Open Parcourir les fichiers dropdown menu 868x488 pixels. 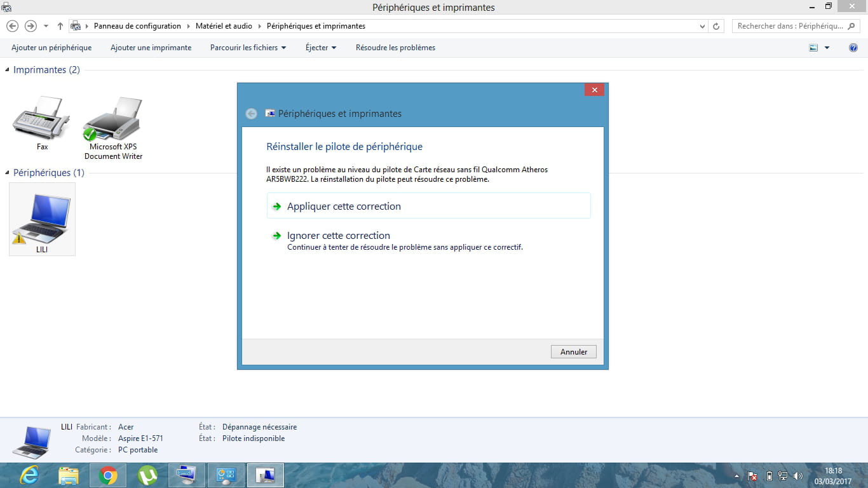(x=248, y=48)
